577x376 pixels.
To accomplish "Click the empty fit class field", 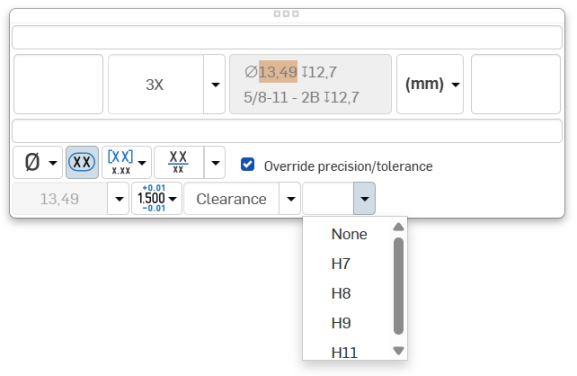I will [328, 199].
